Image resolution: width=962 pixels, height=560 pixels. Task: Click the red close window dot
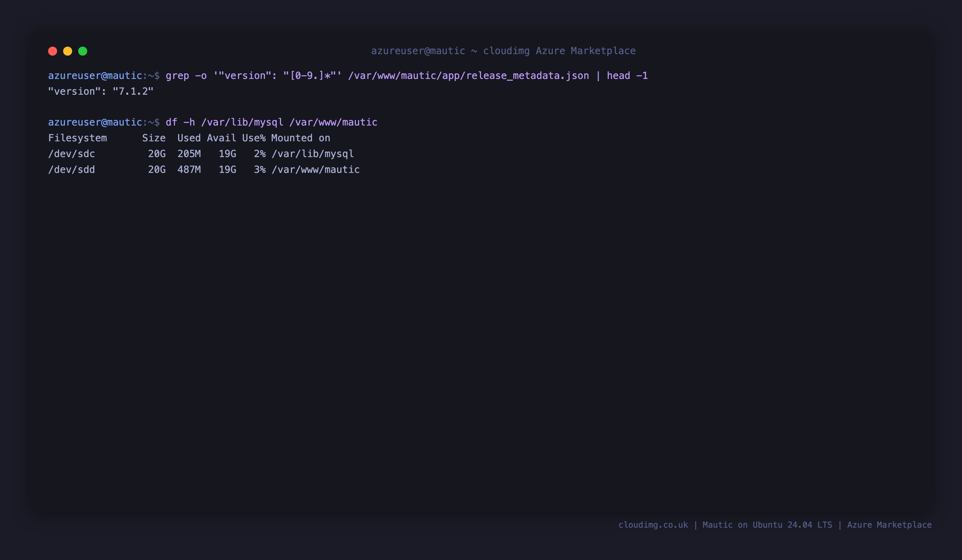coord(53,51)
